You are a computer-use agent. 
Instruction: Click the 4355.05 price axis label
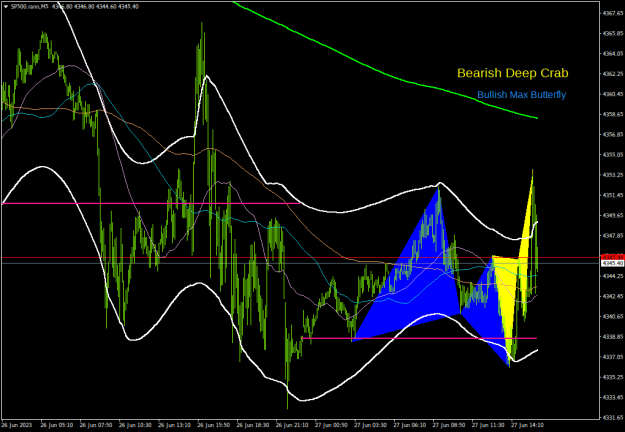[x=613, y=155]
